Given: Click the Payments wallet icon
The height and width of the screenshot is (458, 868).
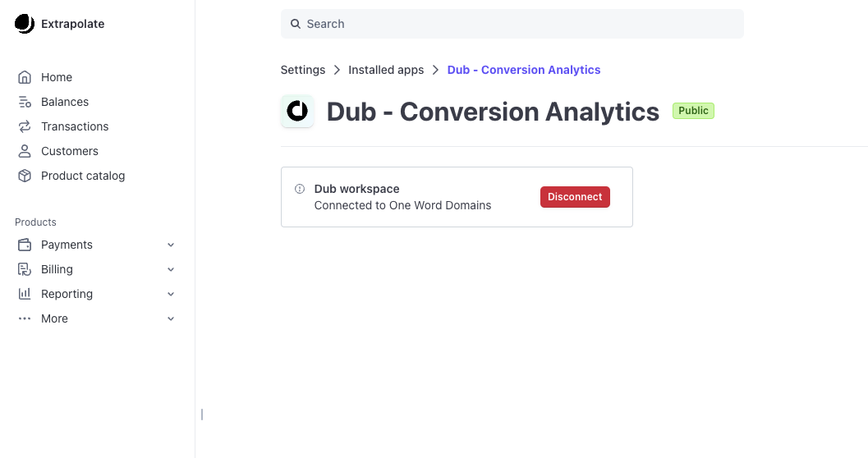Looking at the screenshot, I should click(x=25, y=245).
